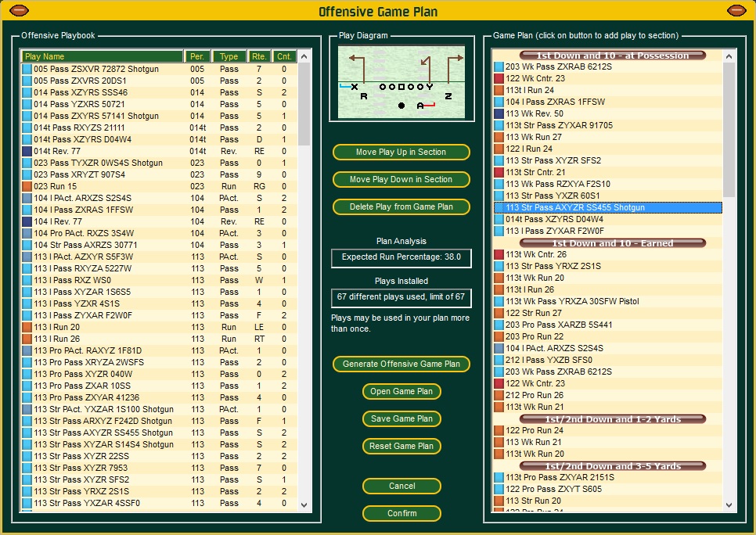Click the blue icon beside 005 Pass ZXVRS 20DS1
The width and height of the screenshot is (756, 535).
28,80
